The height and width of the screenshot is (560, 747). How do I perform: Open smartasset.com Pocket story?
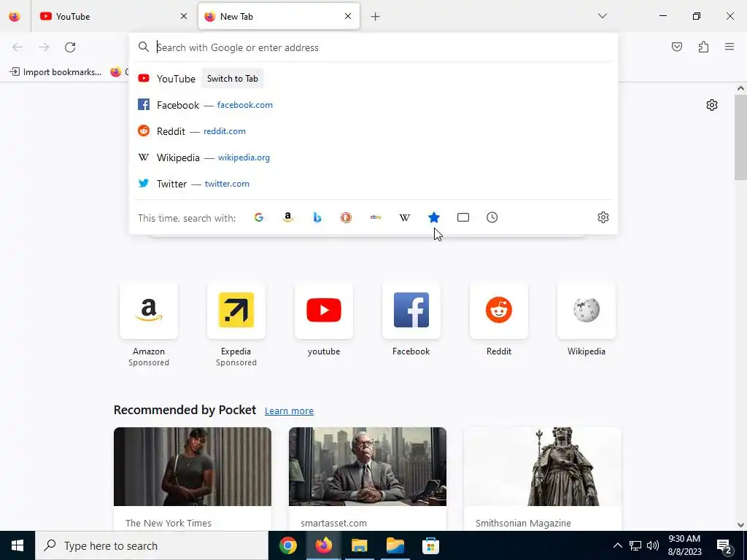(x=368, y=479)
